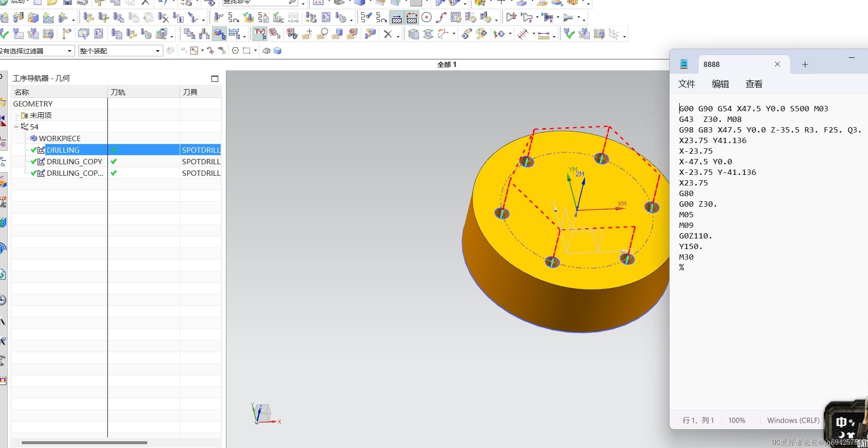Add a new tab in Notepad

click(x=805, y=65)
